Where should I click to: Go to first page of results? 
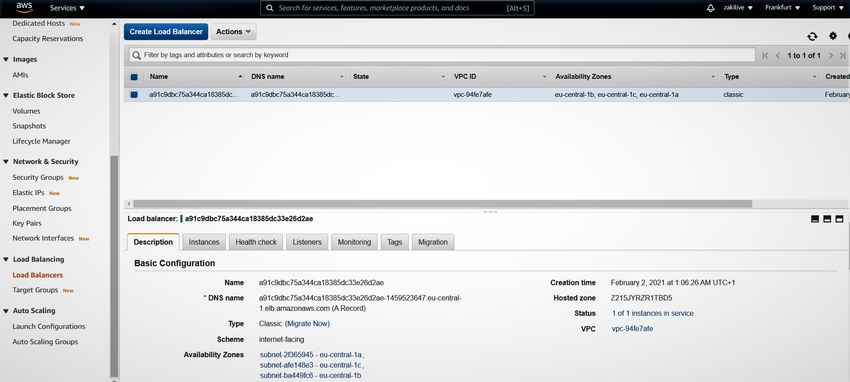[x=765, y=56]
